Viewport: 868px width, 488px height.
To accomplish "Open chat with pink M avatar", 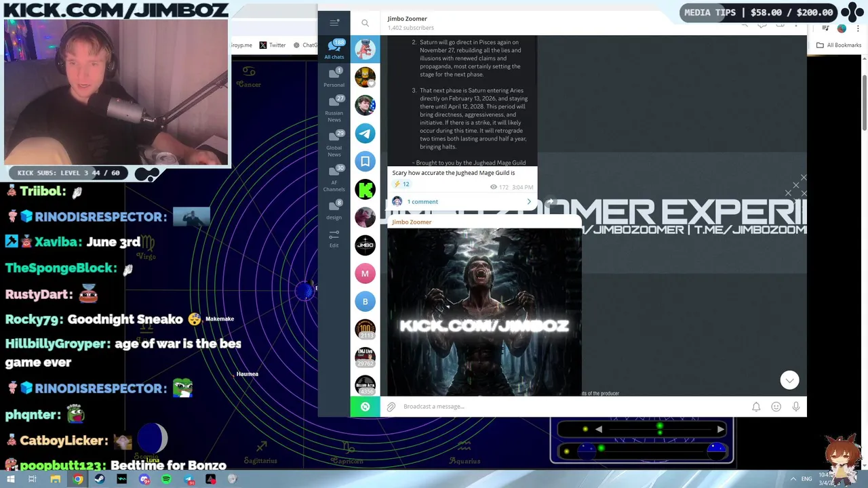I will click(365, 273).
